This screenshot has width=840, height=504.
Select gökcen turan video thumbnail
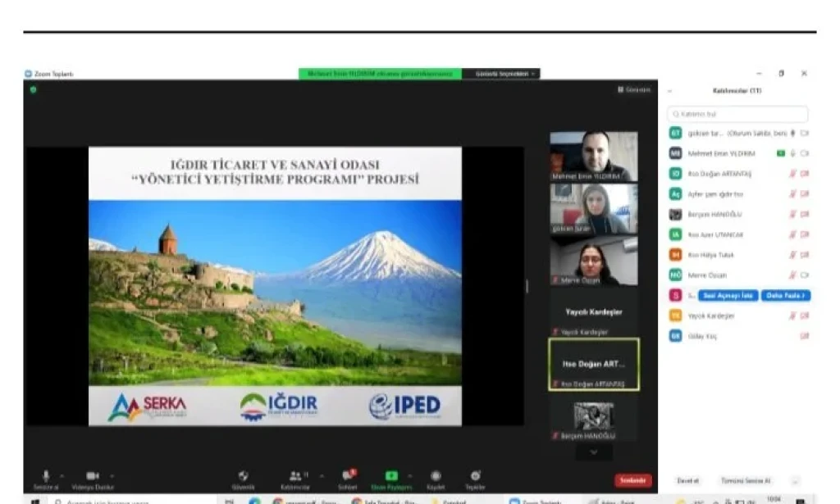[594, 208]
